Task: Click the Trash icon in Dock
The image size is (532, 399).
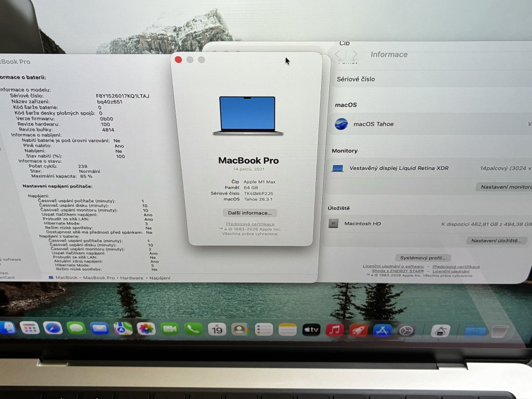Action: point(499,331)
